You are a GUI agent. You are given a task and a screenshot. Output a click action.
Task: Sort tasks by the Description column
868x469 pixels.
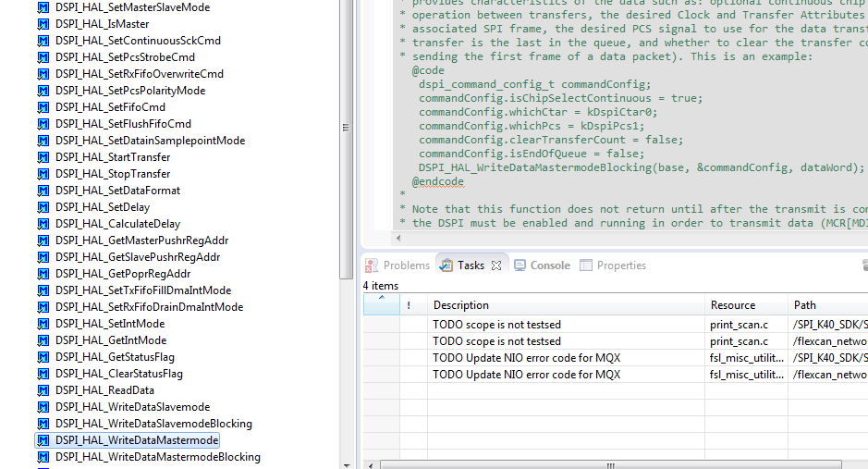click(x=566, y=305)
